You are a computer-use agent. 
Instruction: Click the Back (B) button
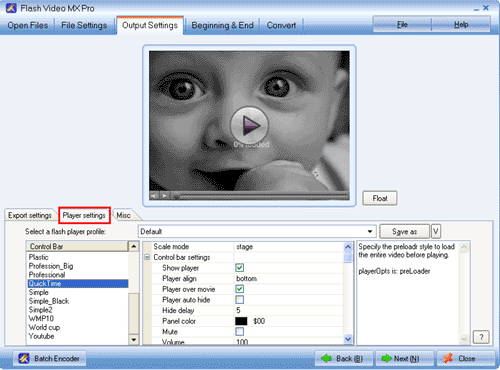[x=344, y=359]
